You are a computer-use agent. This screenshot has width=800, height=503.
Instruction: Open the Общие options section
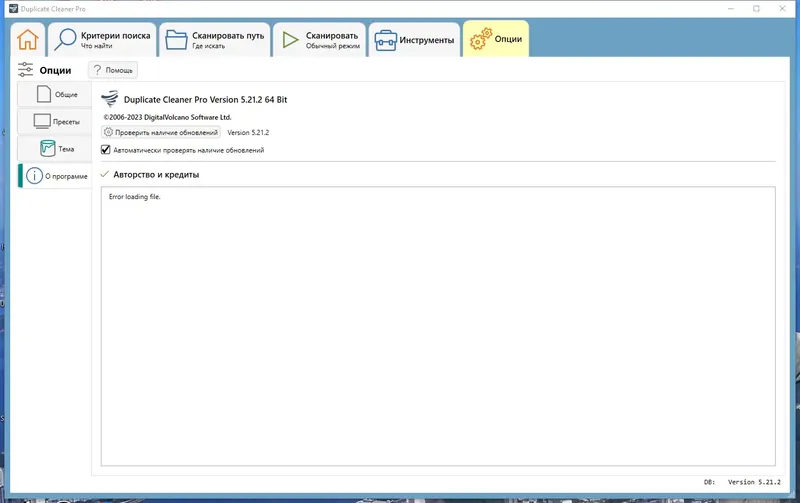pos(55,94)
